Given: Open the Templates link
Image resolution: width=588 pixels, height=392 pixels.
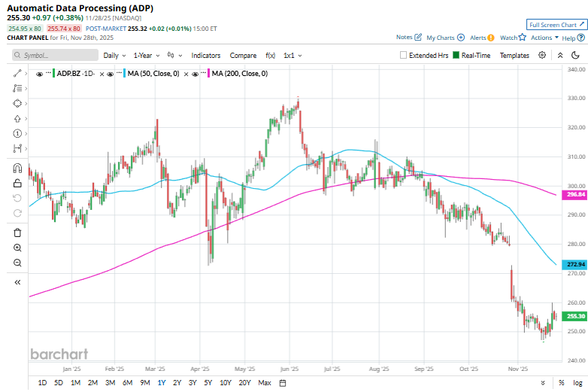Looking at the screenshot, I should (514, 55).
